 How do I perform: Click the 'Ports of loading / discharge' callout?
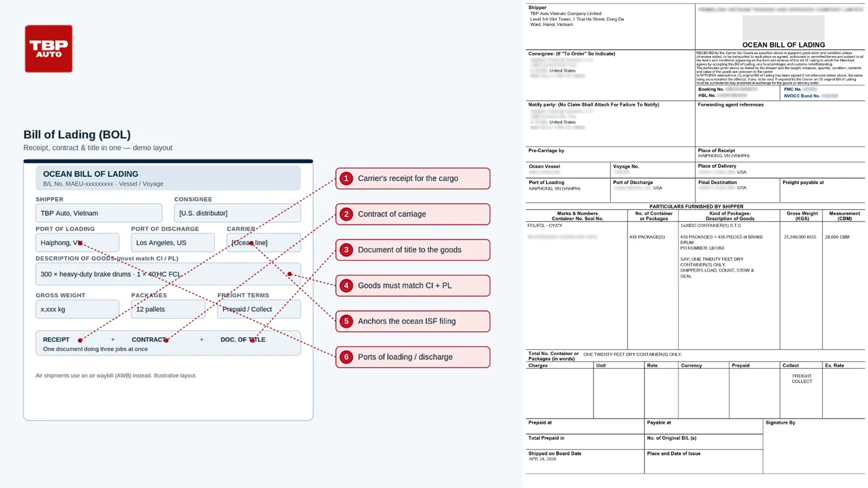pyautogui.click(x=412, y=357)
